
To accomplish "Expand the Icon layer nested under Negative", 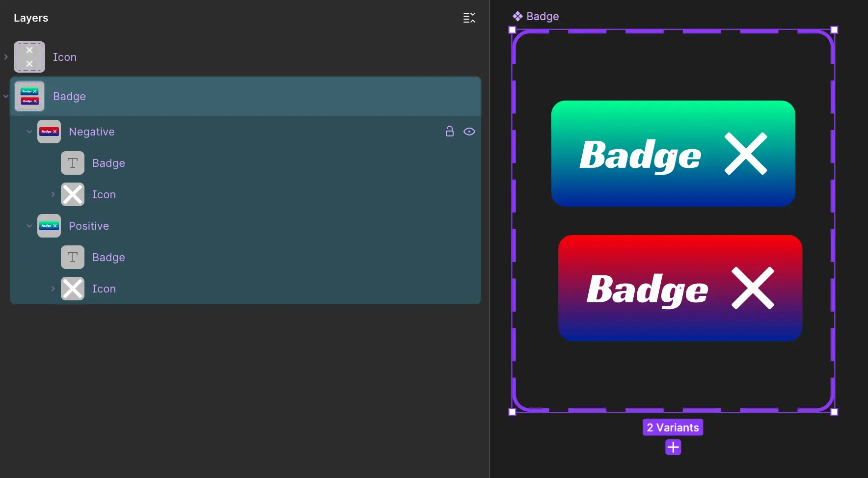I will pos(53,194).
